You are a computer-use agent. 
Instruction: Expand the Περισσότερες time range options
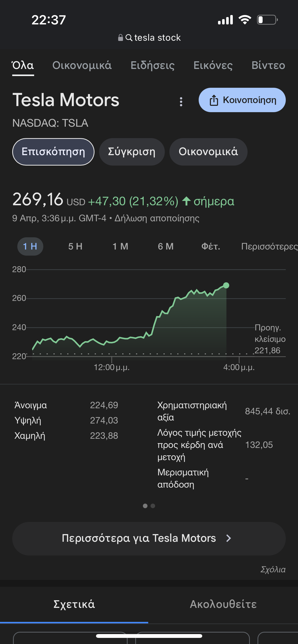tap(269, 246)
